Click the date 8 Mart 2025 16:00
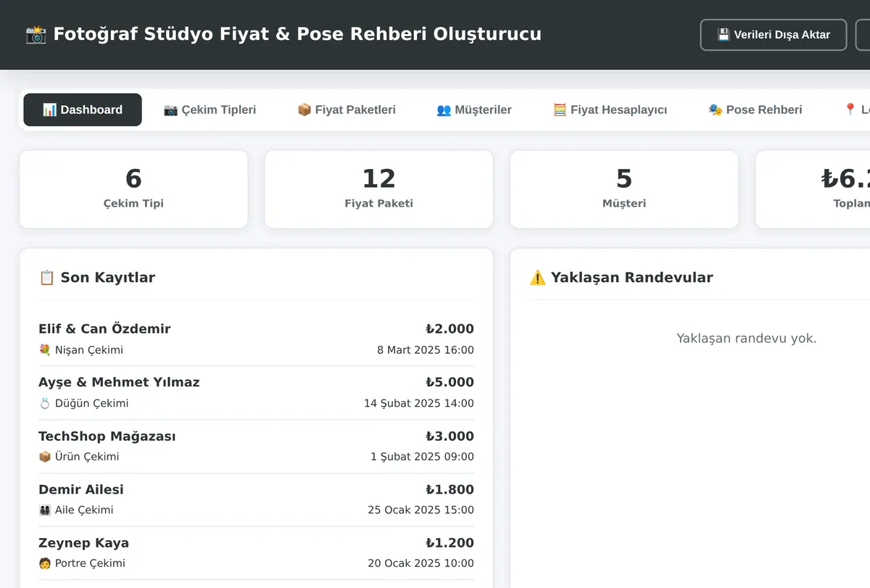870x588 pixels. click(x=426, y=350)
